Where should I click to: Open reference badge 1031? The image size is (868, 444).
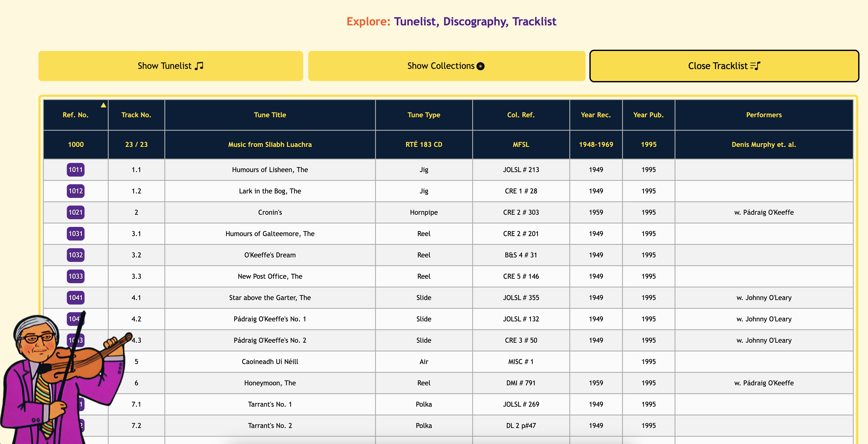(76, 234)
